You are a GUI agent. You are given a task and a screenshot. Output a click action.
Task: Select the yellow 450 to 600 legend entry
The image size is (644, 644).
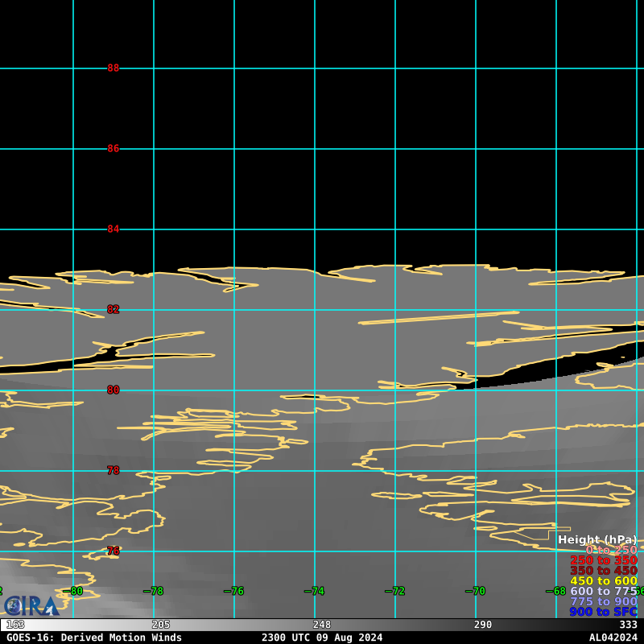(603, 581)
